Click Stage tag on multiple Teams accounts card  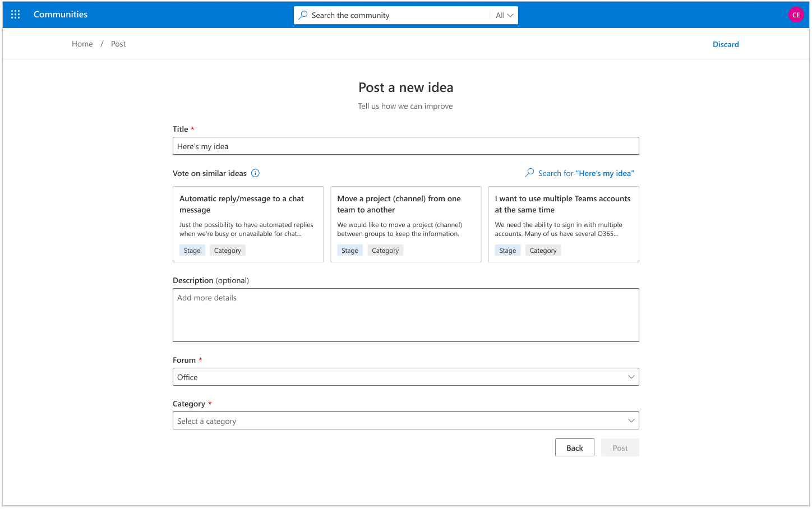[507, 251]
